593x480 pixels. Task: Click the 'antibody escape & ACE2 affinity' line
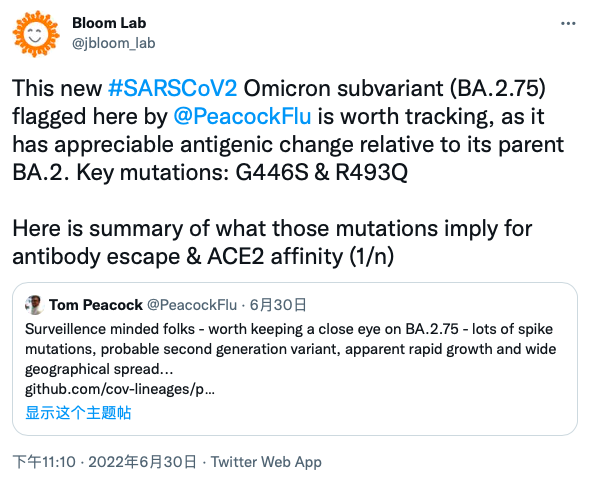[x=203, y=256]
